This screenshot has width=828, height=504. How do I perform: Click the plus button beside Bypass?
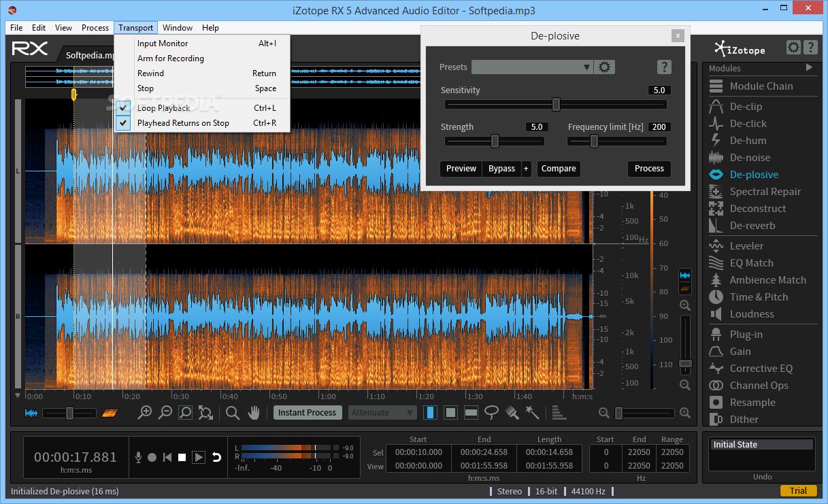click(x=526, y=169)
